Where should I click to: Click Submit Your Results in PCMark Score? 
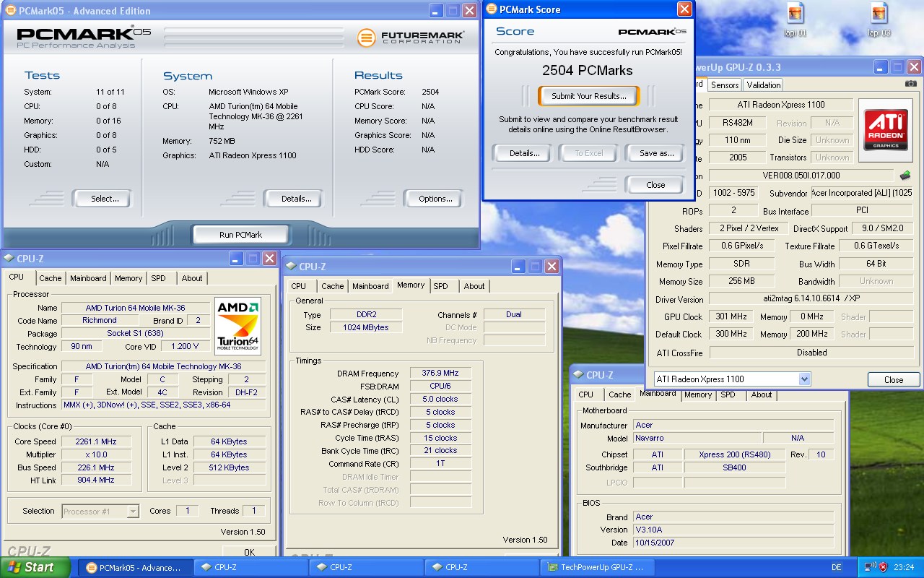point(588,96)
